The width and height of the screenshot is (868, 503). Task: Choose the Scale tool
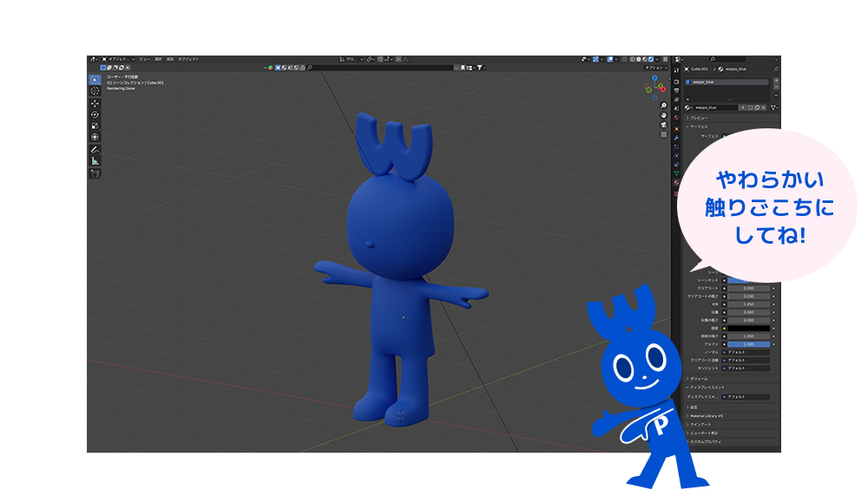(x=95, y=126)
